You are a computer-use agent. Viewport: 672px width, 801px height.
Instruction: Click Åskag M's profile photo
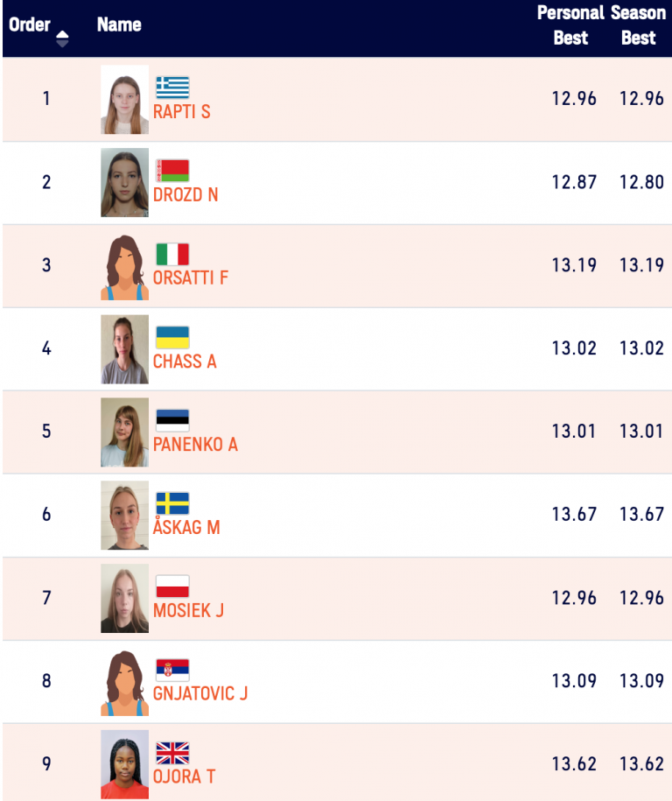(x=124, y=516)
